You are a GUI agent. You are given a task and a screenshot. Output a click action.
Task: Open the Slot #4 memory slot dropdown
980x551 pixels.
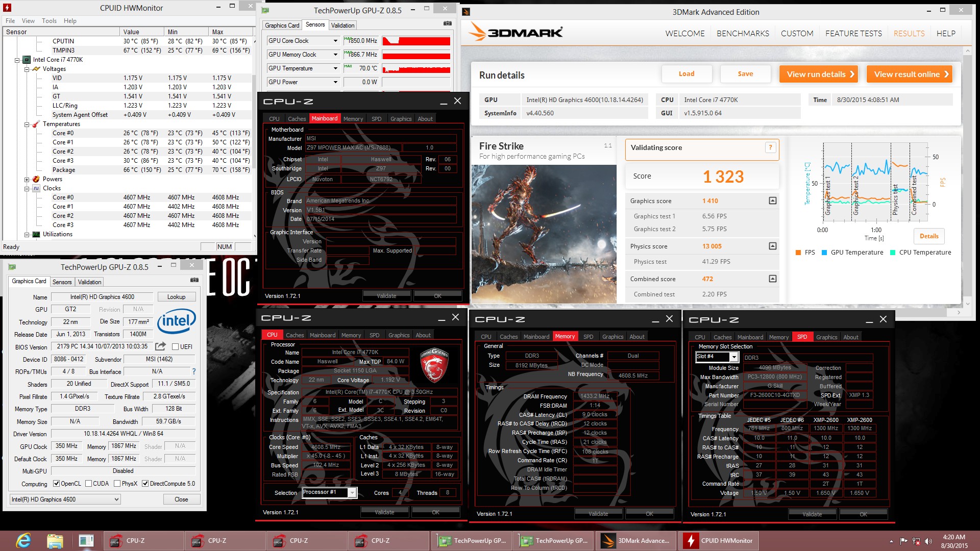(x=733, y=357)
